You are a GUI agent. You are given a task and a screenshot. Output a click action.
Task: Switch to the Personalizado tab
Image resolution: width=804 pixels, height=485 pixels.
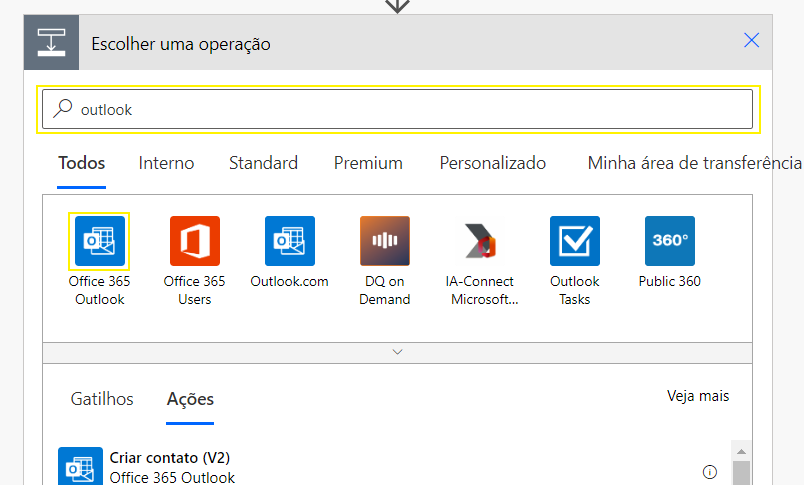[492, 163]
